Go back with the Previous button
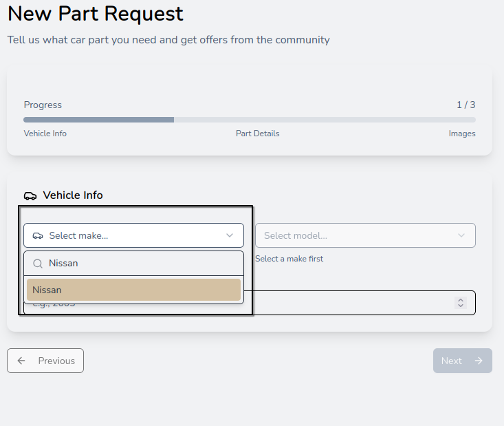The image size is (504, 426). [x=45, y=361]
